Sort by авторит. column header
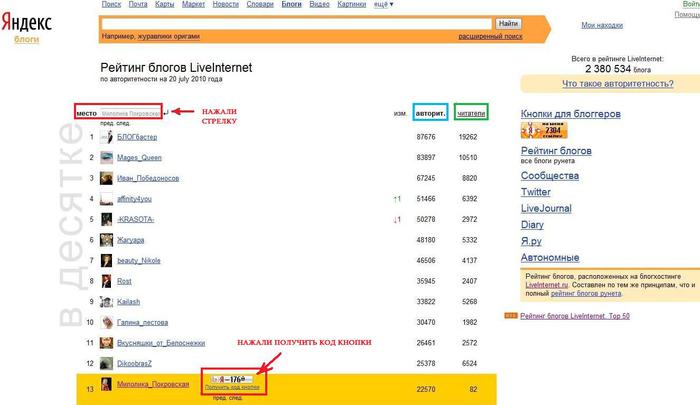This screenshot has width=700, height=405. tap(430, 113)
